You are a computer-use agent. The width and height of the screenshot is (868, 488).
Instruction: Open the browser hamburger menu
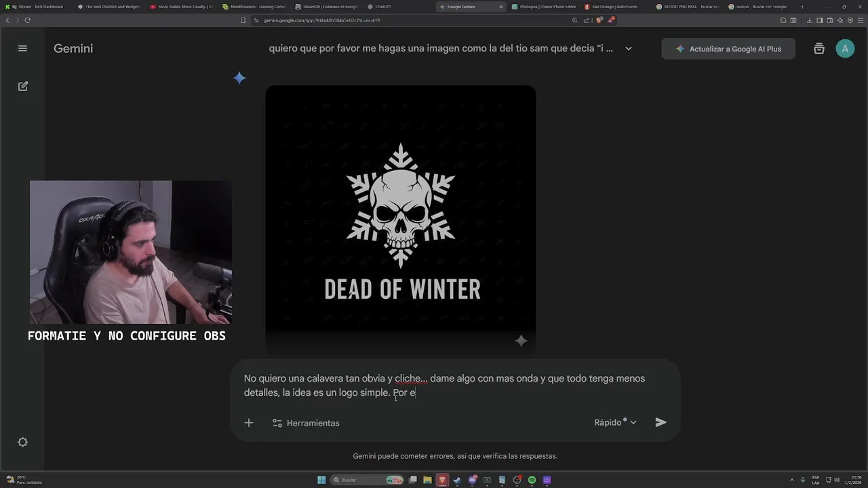pyautogui.click(x=861, y=20)
